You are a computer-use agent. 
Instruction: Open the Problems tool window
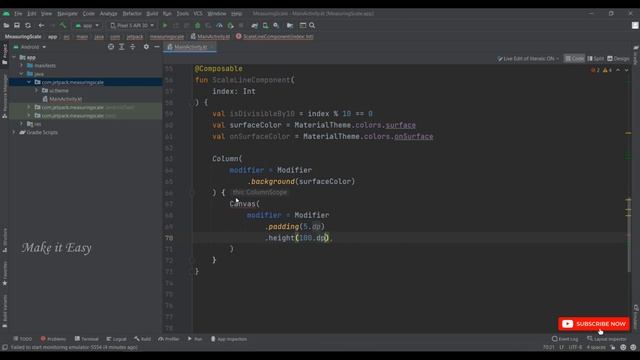[53, 339]
